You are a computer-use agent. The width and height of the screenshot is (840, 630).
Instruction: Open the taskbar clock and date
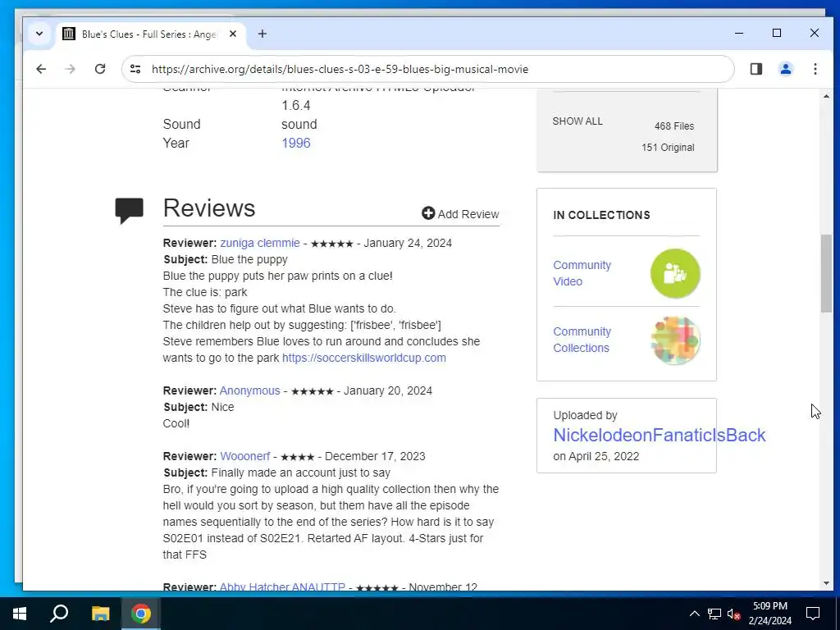click(769, 614)
